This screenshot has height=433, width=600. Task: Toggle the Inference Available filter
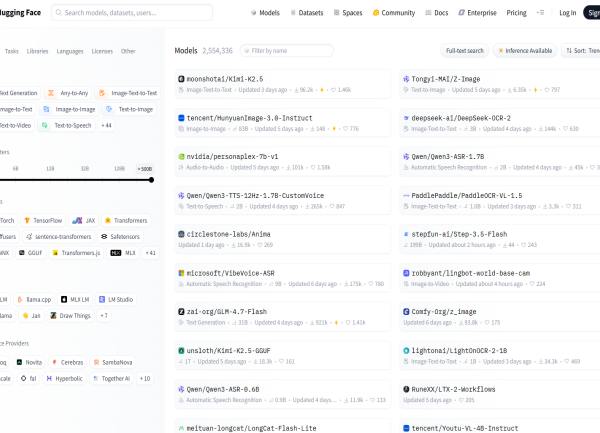pos(525,50)
